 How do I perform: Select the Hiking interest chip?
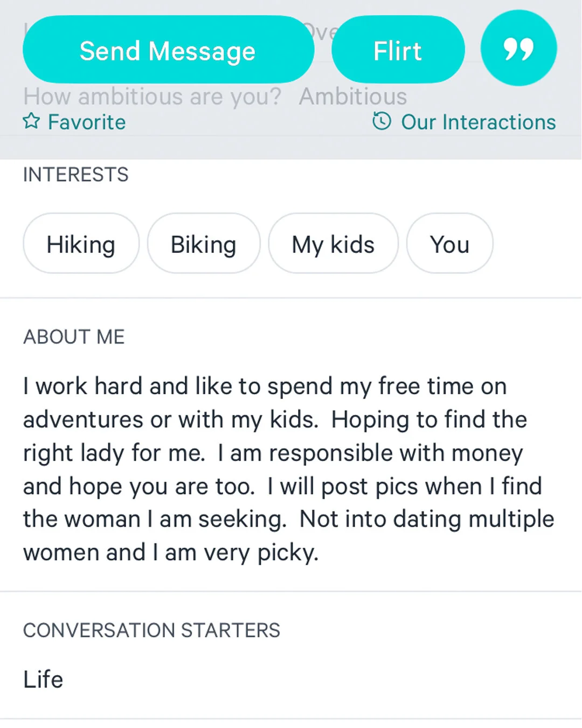coord(81,244)
